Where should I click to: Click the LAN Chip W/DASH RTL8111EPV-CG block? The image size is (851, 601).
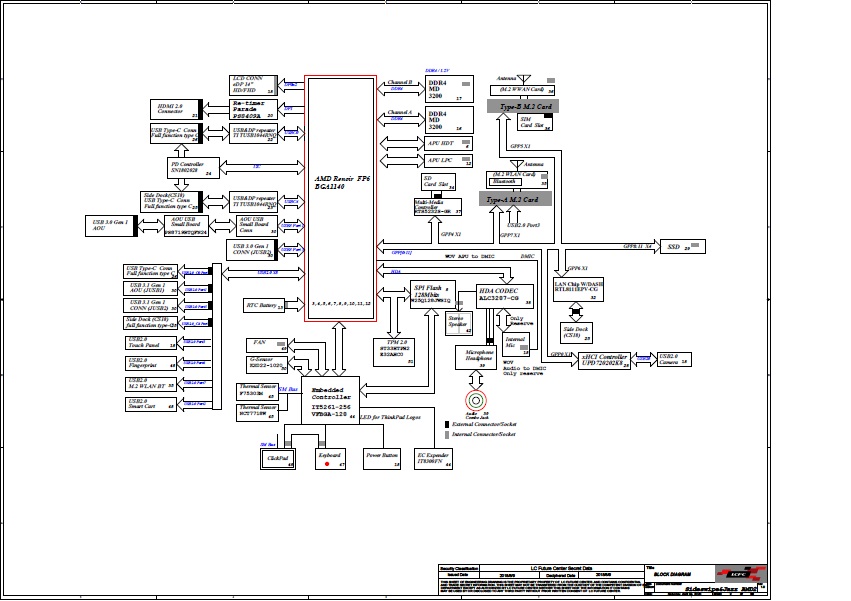(x=579, y=290)
